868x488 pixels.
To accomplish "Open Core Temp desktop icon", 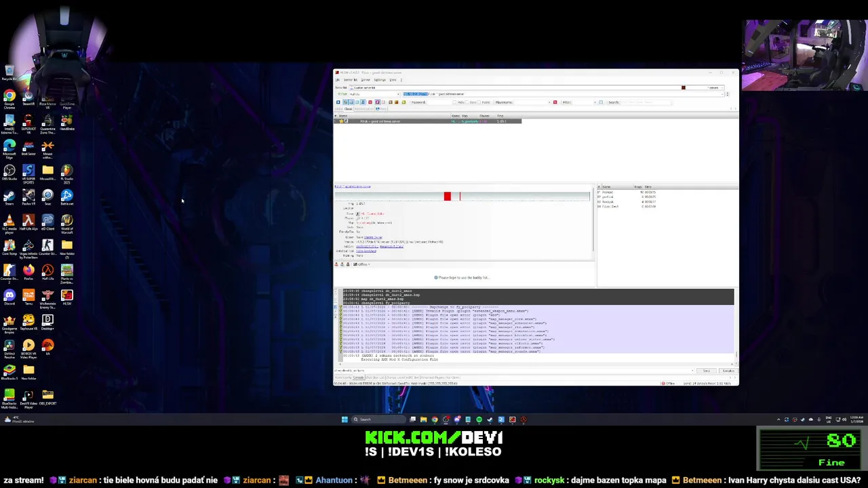I will [9, 245].
